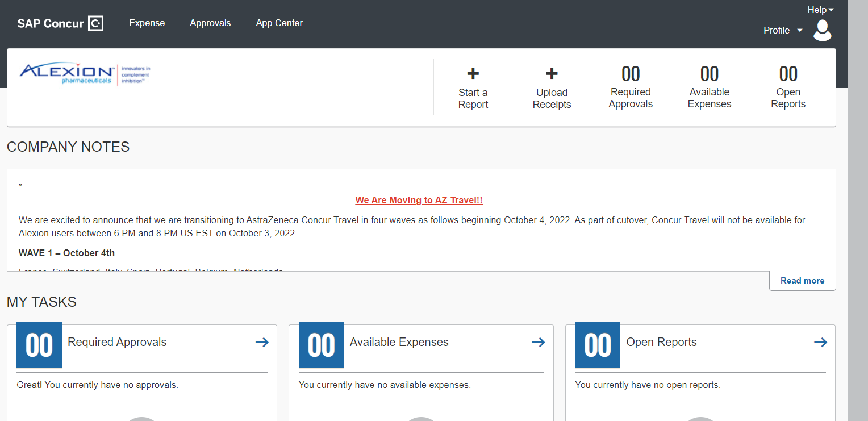The image size is (868, 421).
Task: Click Available Expenses title in My Tasks
Action: (x=399, y=342)
